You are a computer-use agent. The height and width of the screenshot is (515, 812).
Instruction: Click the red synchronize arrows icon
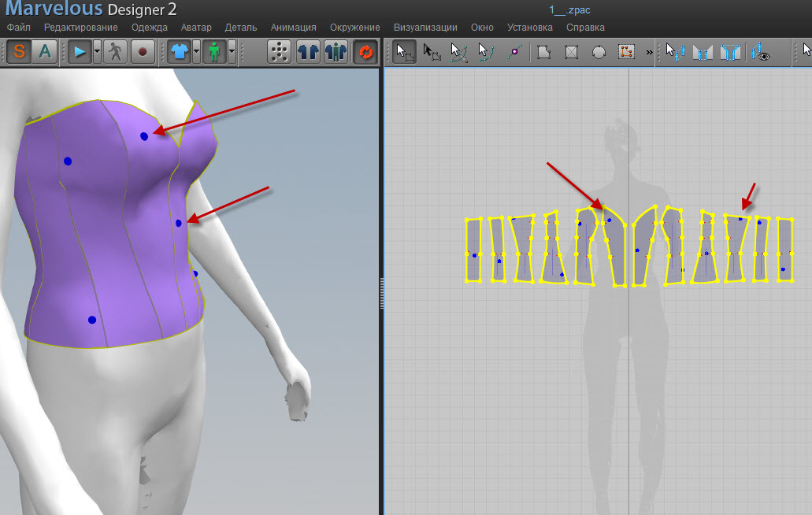(x=365, y=53)
